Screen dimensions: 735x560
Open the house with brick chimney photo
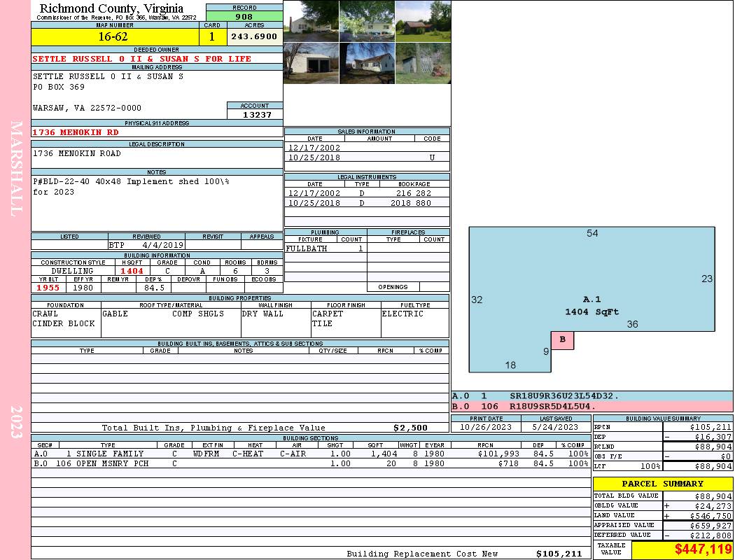[311, 21]
